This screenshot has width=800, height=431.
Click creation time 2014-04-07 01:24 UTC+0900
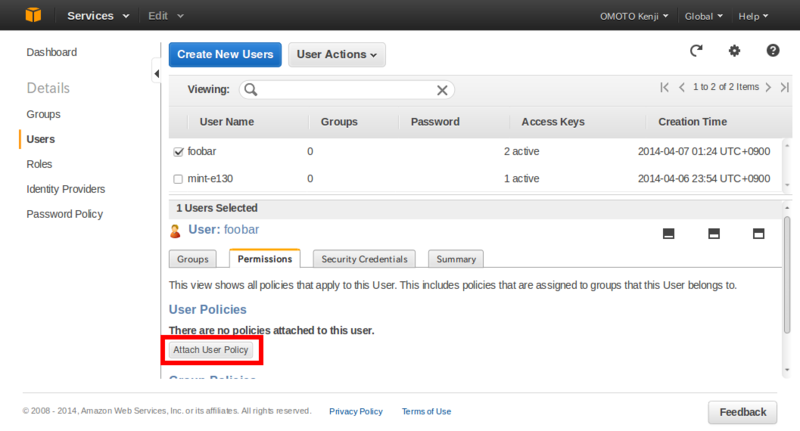tap(704, 151)
